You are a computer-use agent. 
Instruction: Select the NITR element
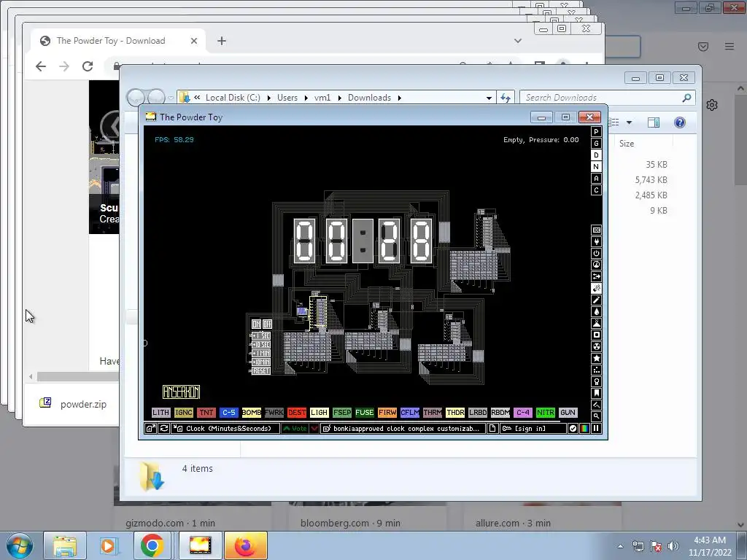(x=546, y=413)
